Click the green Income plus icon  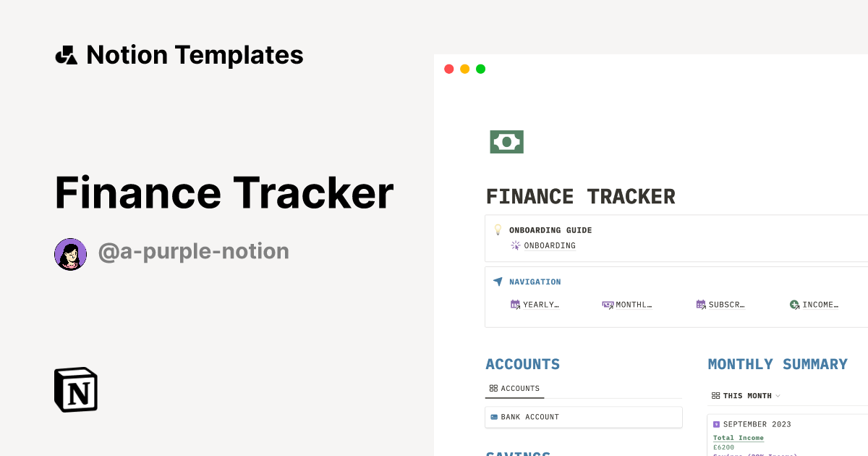(794, 305)
